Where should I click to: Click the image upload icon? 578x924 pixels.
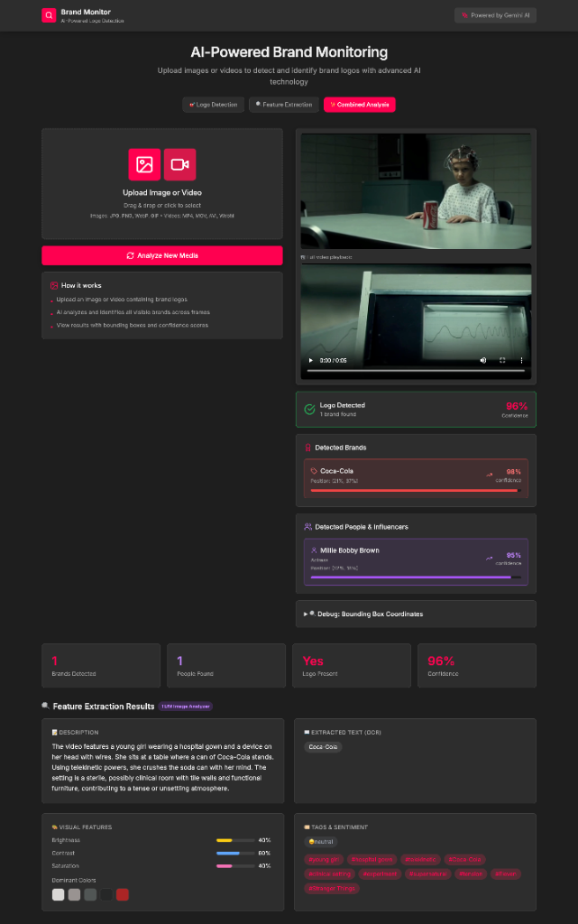(144, 164)
